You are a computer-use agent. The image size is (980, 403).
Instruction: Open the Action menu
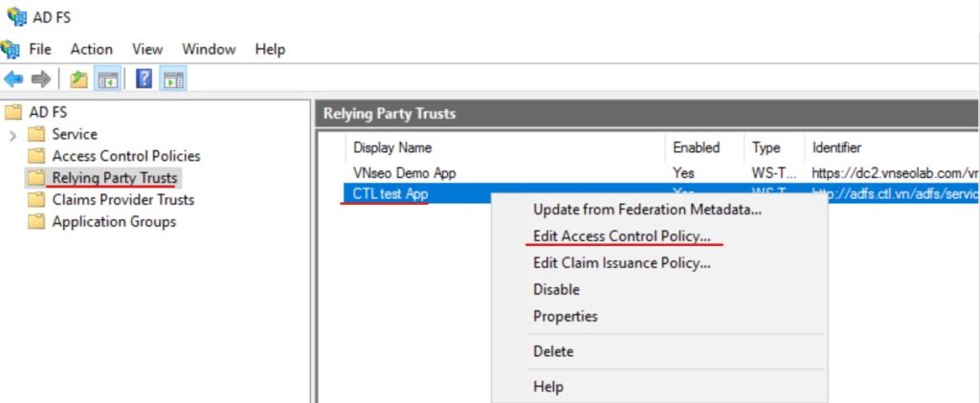pyautogui.click(x=91, y=49)
